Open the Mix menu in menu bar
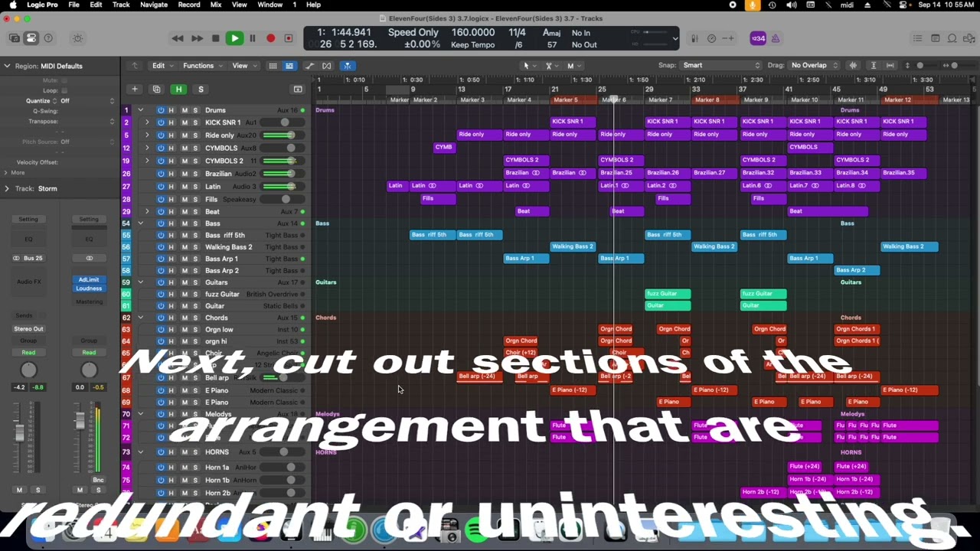The image size is (980, 551). 216,5
